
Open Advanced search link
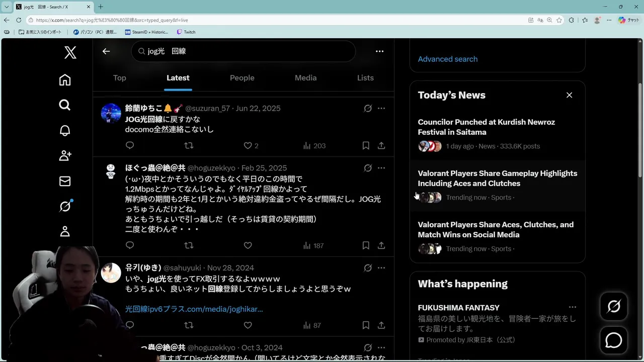pyautogui.click(x=448, y=59)
